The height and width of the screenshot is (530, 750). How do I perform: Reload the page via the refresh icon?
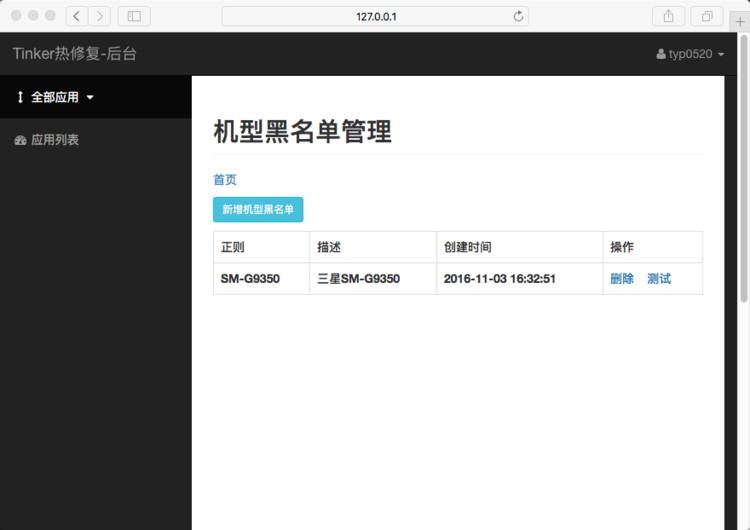click(x=518, y=16)
